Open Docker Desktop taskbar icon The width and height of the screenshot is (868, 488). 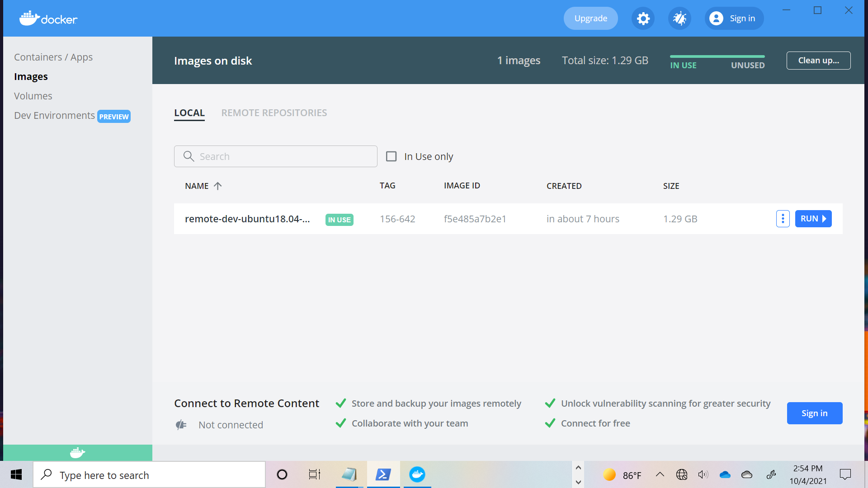coord(417,474)
